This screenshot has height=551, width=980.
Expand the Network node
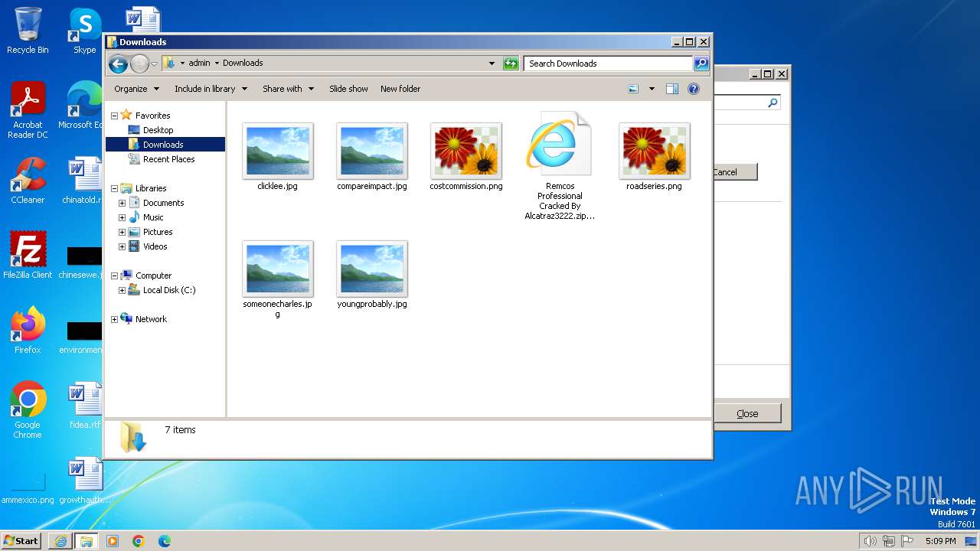(114, 319)
